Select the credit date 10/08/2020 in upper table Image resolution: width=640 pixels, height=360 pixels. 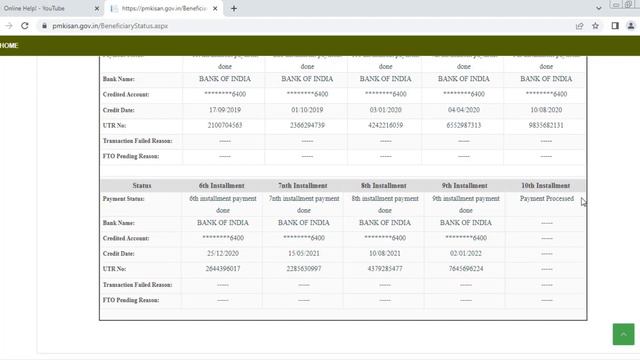[x=546, y=110]
